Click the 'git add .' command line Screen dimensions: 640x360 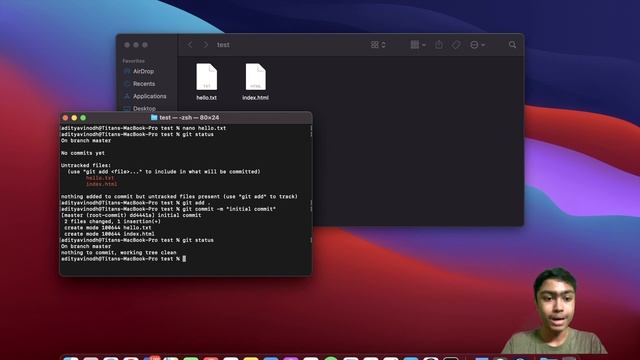pyautogui.click(x=136, y=203)
